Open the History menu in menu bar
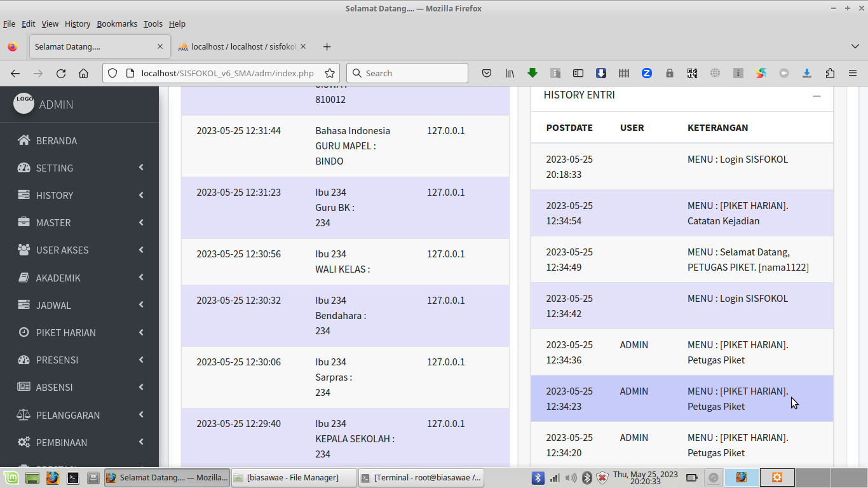Screen dimensions: 868x488 coord(78,24)
